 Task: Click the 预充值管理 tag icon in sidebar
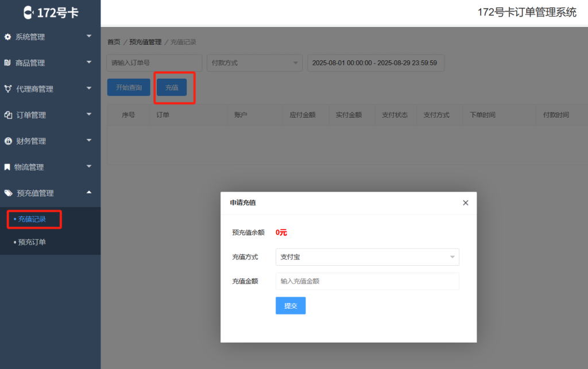(7, 193)
